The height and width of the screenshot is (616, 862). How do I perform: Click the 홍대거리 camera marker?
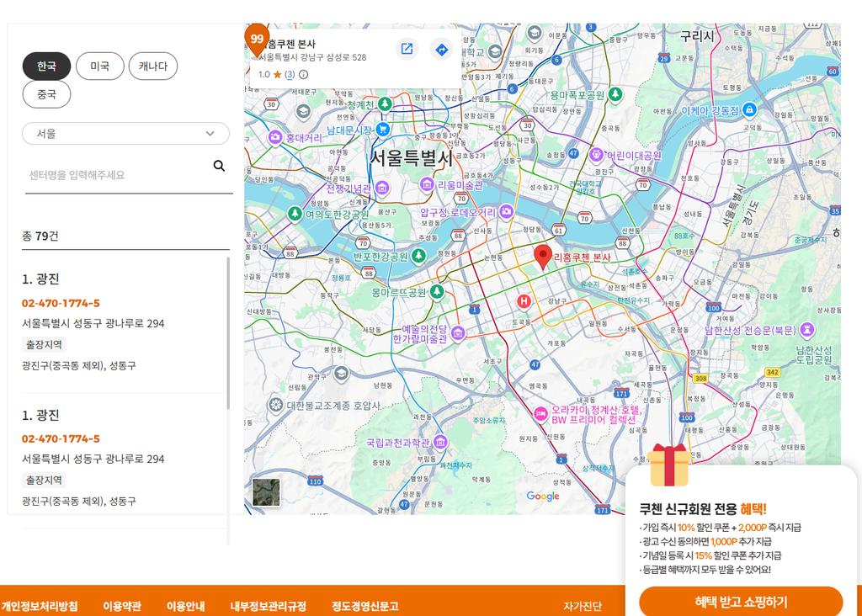pos(275,137)
